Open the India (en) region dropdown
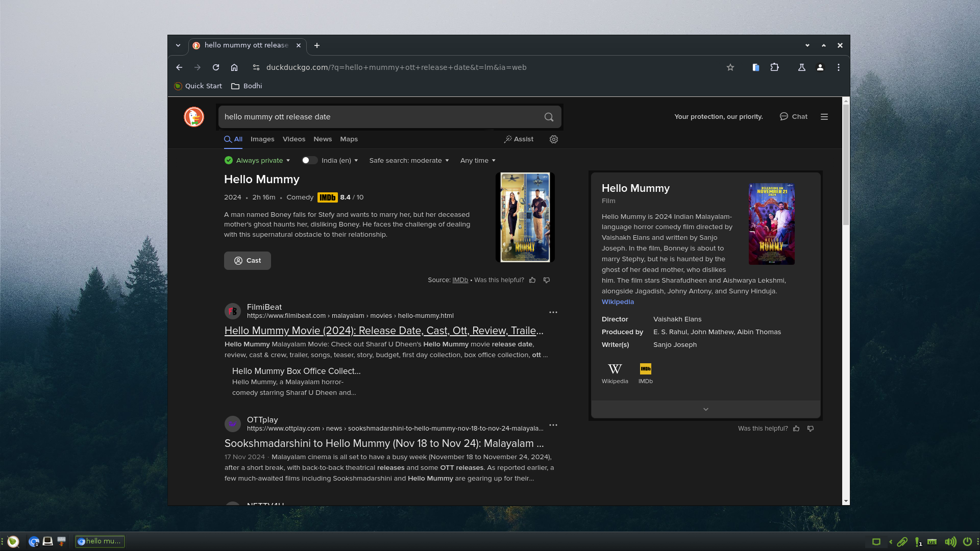Screen dimensions: 980x551 tap(340, 160)
